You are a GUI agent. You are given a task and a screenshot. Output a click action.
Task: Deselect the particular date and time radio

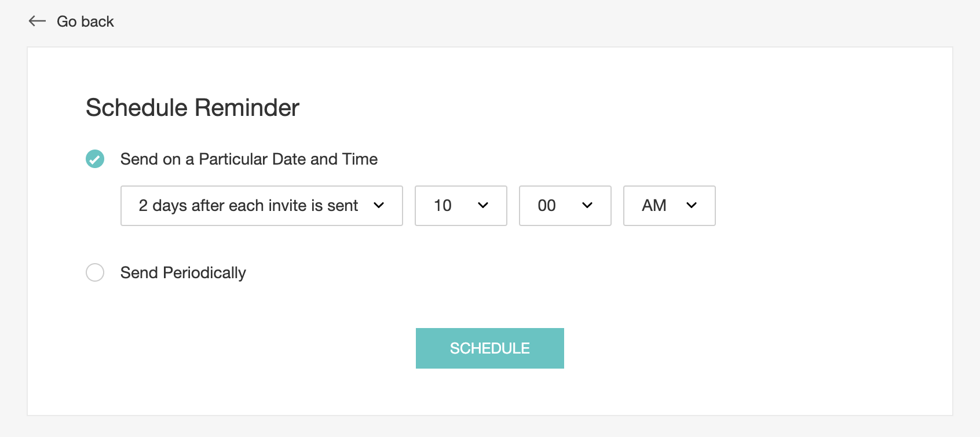pos(95,159)
